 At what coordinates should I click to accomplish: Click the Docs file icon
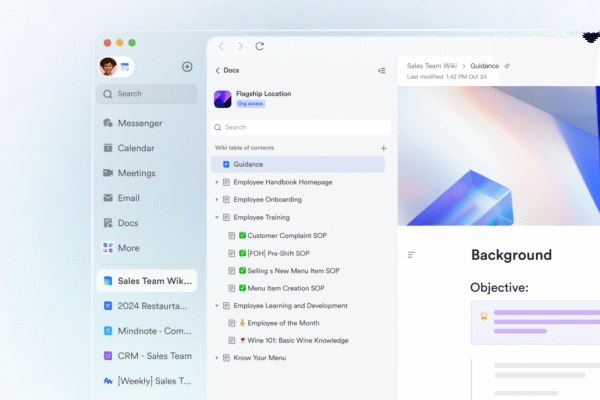[x=108, y=223]
